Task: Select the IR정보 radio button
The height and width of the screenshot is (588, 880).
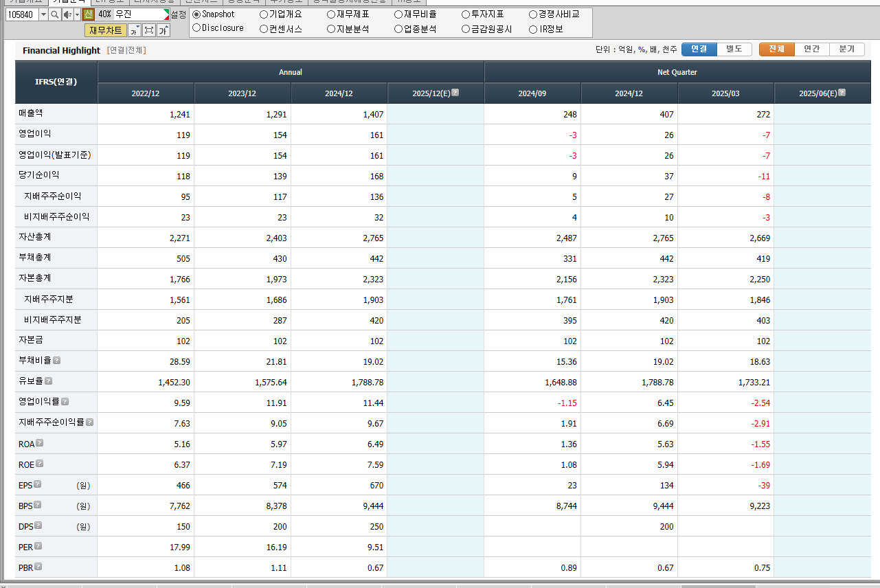Action: click(x=534, y=29)
